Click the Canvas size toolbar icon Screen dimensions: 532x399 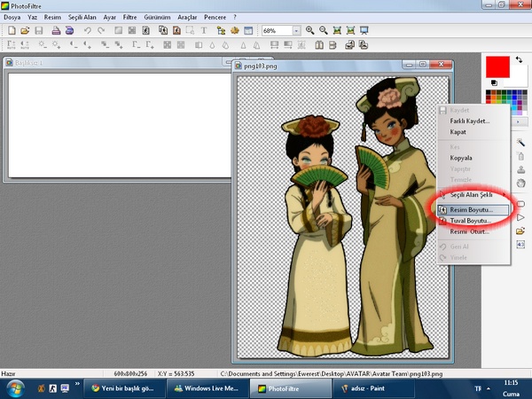(x=176, y=30)
